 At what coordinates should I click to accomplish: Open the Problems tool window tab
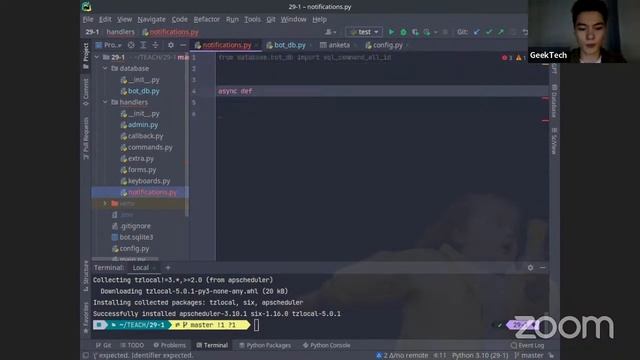pyautogui.click(x=169, y=345)
